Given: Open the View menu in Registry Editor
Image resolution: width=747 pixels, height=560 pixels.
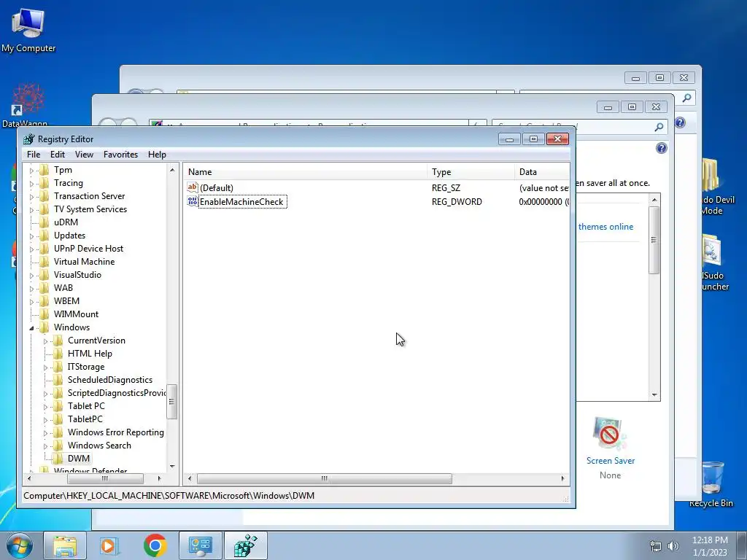Looking at the screenshot, I should [x=84, y=155].
